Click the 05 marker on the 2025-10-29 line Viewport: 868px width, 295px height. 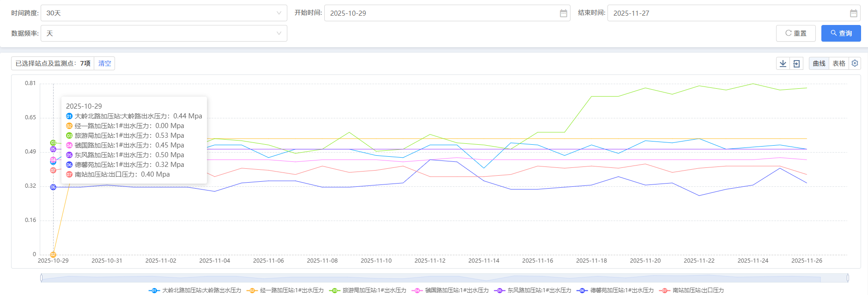pyautogui.click(x=53, y=149)
